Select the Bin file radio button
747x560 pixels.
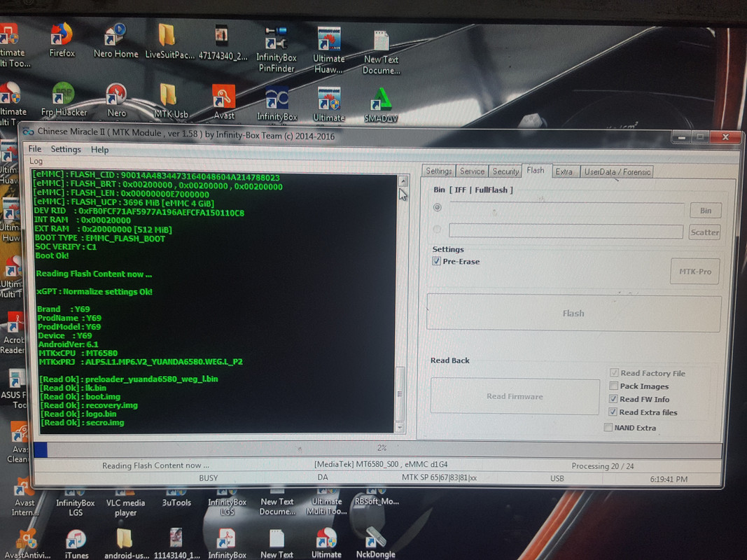click(437, 207)
